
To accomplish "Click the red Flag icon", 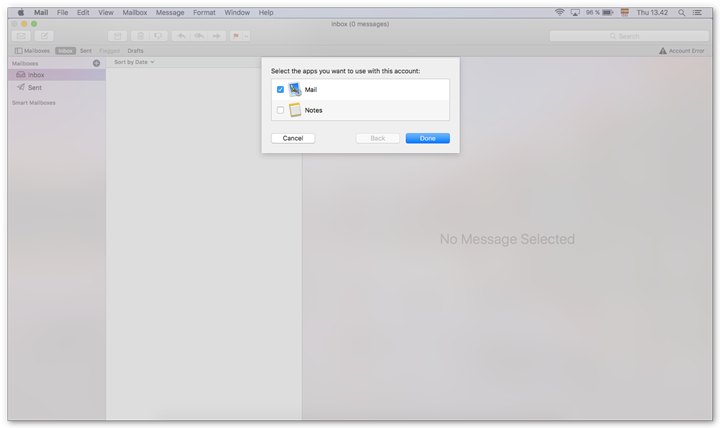I will tap(236, 36).
